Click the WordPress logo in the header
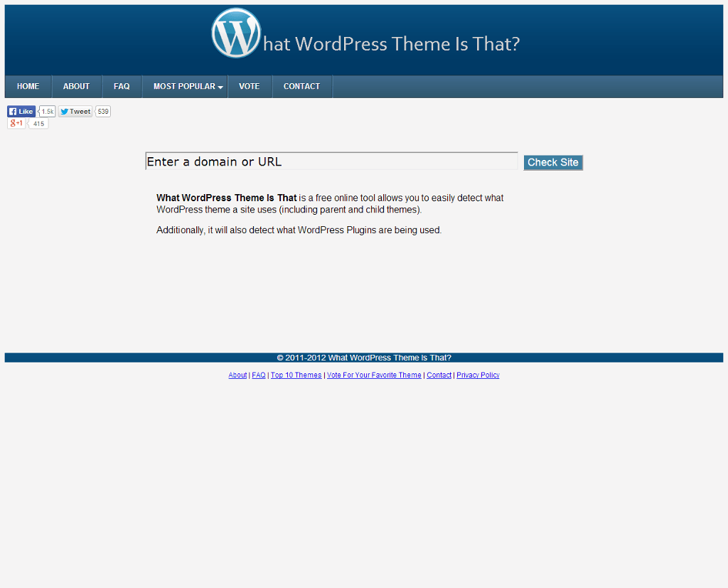 tap(235, 32)
